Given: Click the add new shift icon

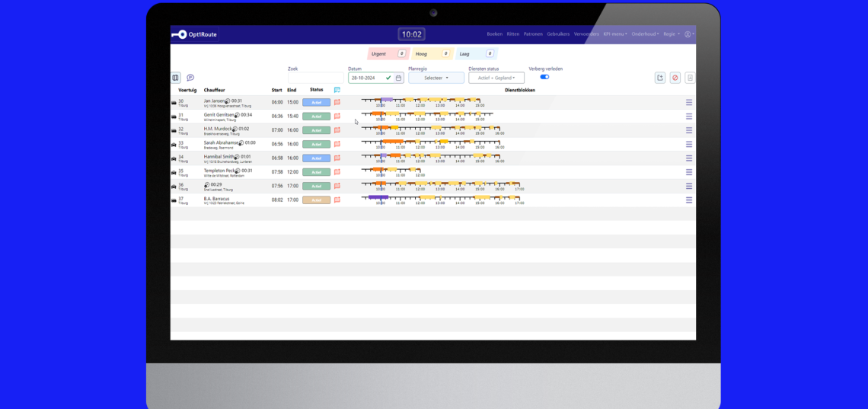Looking at the screenshot, I should point(659,78).
